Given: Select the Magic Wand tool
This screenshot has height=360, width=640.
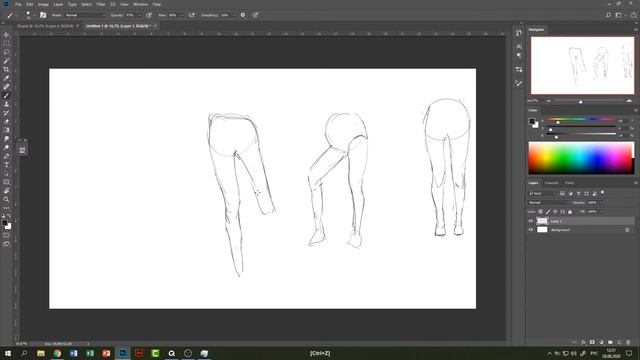Looking at the screenshot, I should point(6,60).
